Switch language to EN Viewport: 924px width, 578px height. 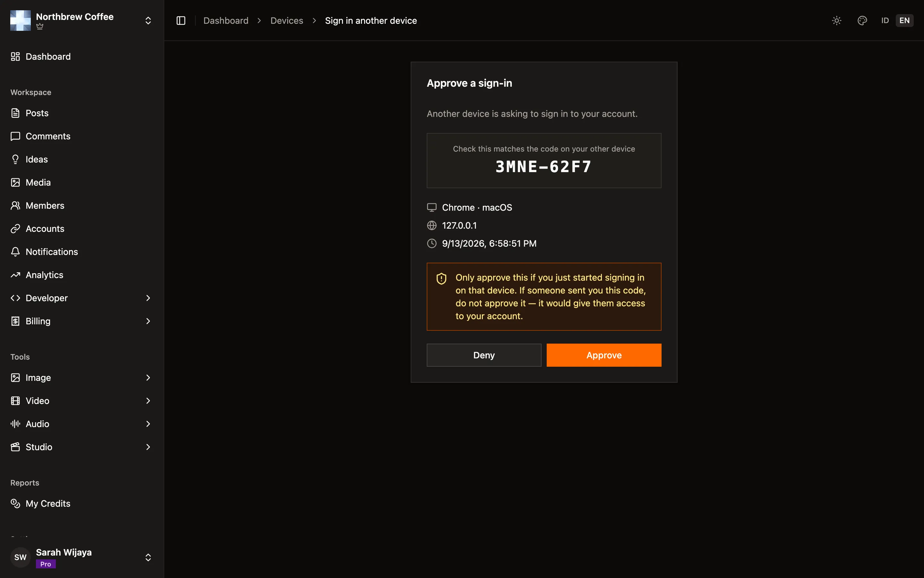click(904, 21)
